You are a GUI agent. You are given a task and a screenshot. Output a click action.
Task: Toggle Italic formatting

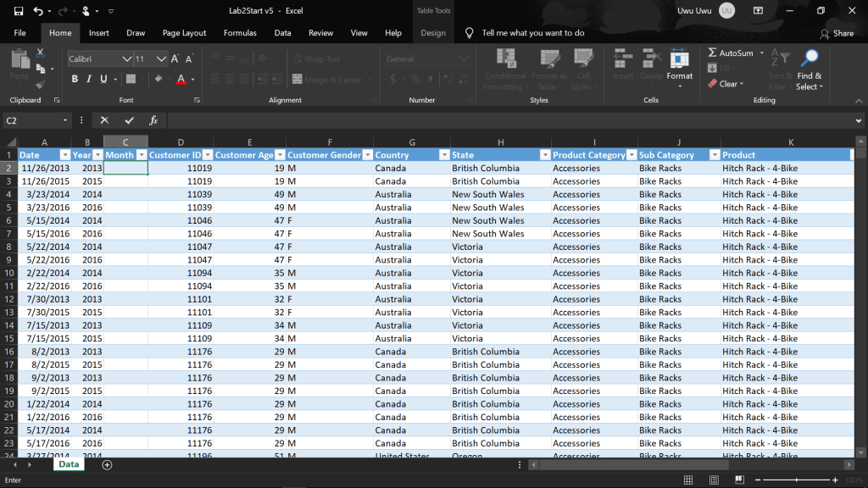tap(89, 80)
